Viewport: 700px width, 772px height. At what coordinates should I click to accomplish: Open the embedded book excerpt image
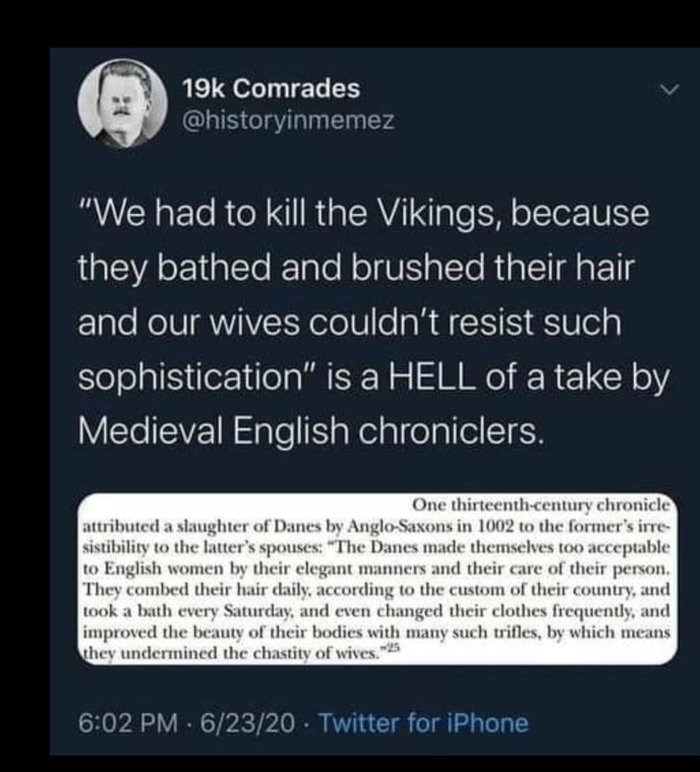377,578
